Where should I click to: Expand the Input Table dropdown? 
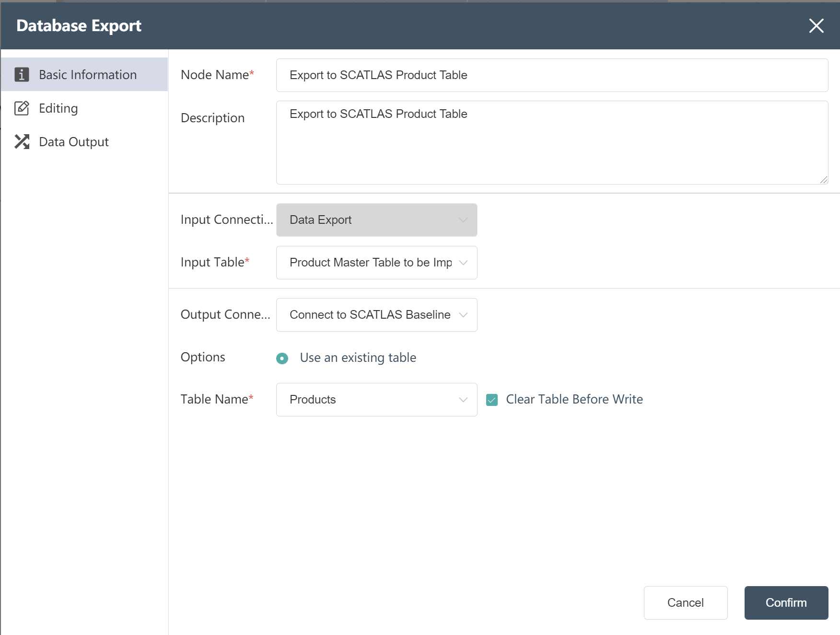[x=377, y=263]
